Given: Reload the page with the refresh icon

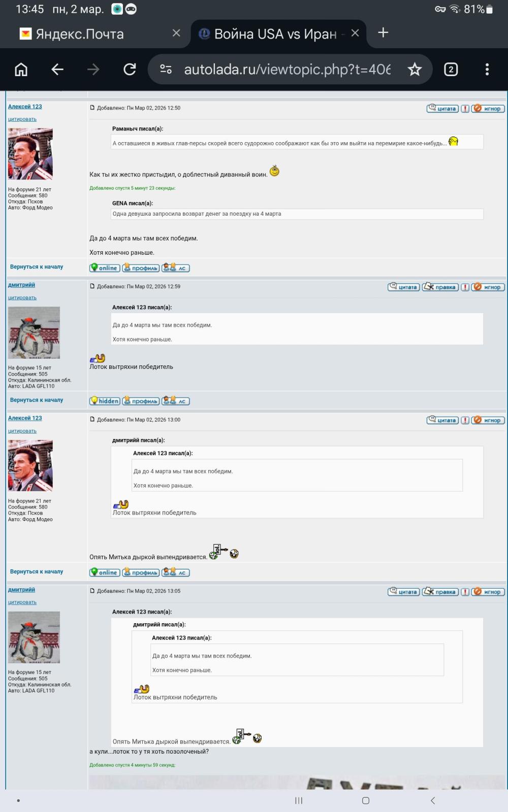Looking at the screenshot, I should 130,69.
